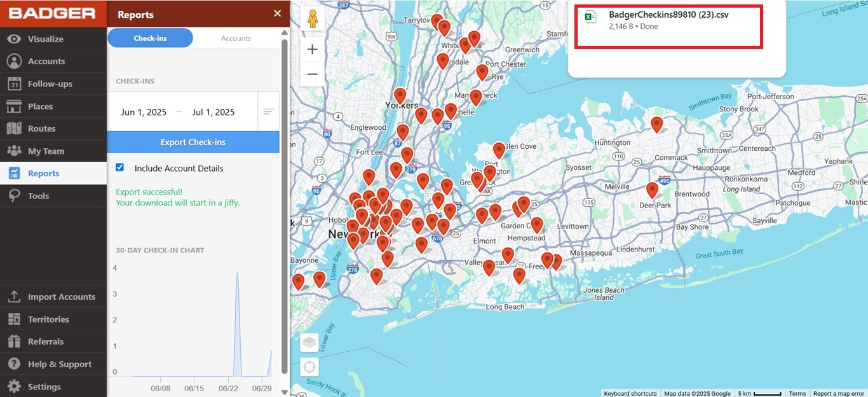The image size is (868, 397).
Task: Toggle Include Account Details checkbox
Action: click(119, 167)
